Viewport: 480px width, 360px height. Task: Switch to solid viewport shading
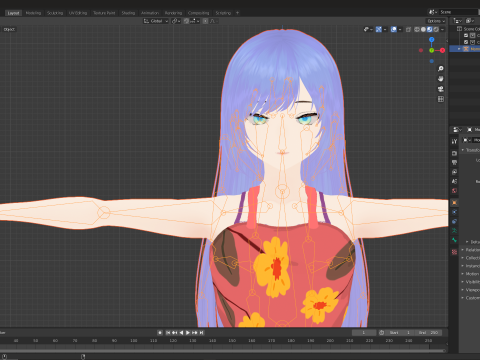(423, 29)
